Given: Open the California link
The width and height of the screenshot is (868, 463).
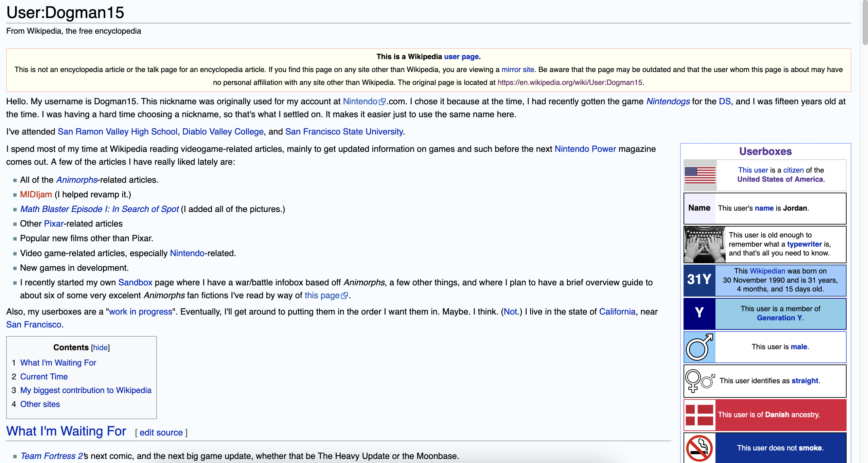Looking at the screenshot, I should click(617, 312).
